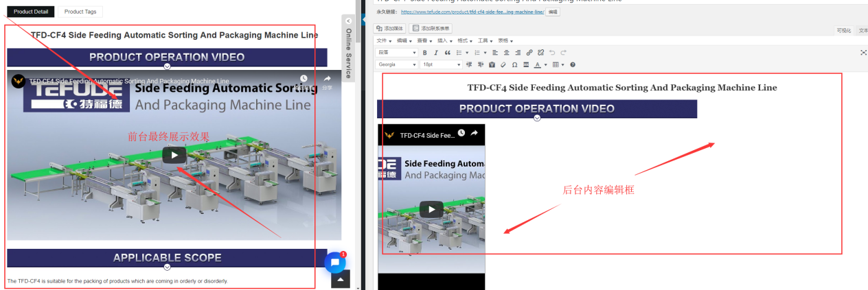Open the tefude.com product permalink
The height and width of the screenshot is (290, 868).
(472, 12)
